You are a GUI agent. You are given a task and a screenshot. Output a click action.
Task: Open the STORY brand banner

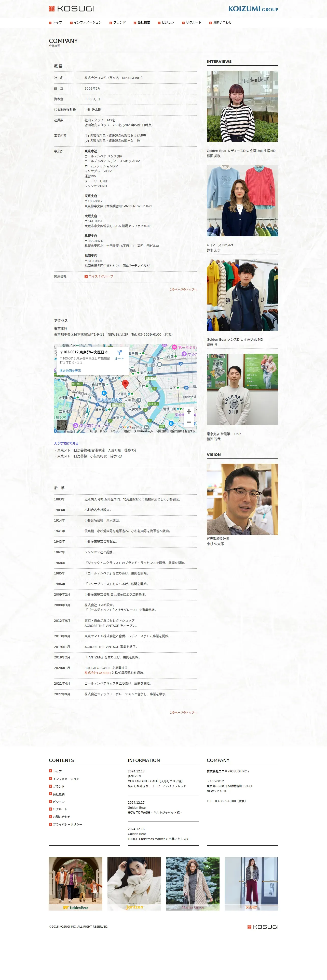click(251, 884)
